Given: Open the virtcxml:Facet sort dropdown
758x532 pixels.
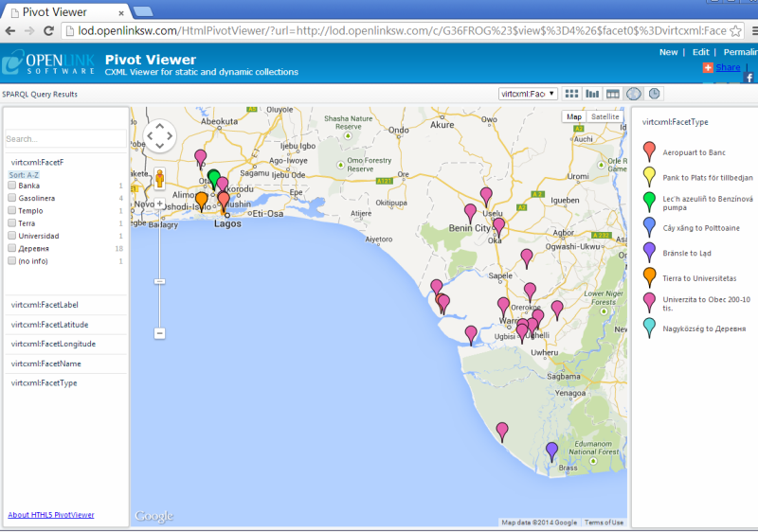Looking at the screenshot, I should click(x=528, y=94).
